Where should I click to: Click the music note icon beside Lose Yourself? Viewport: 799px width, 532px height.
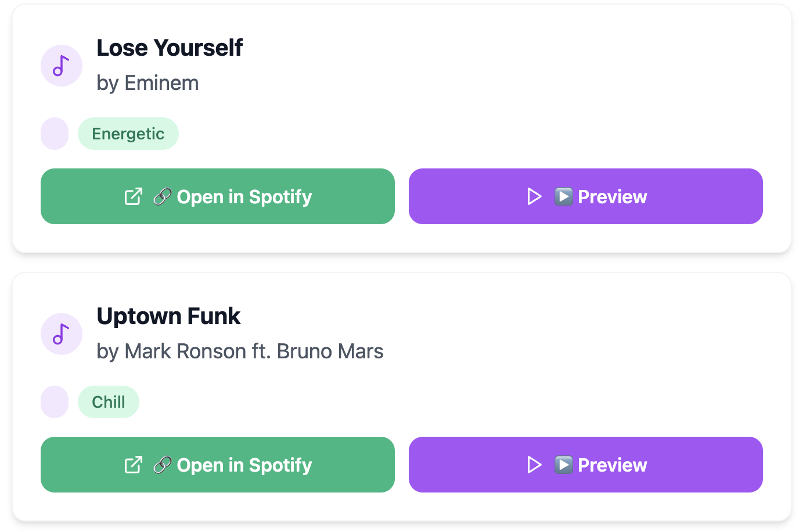pyautogui.click(x=61, y=66)
